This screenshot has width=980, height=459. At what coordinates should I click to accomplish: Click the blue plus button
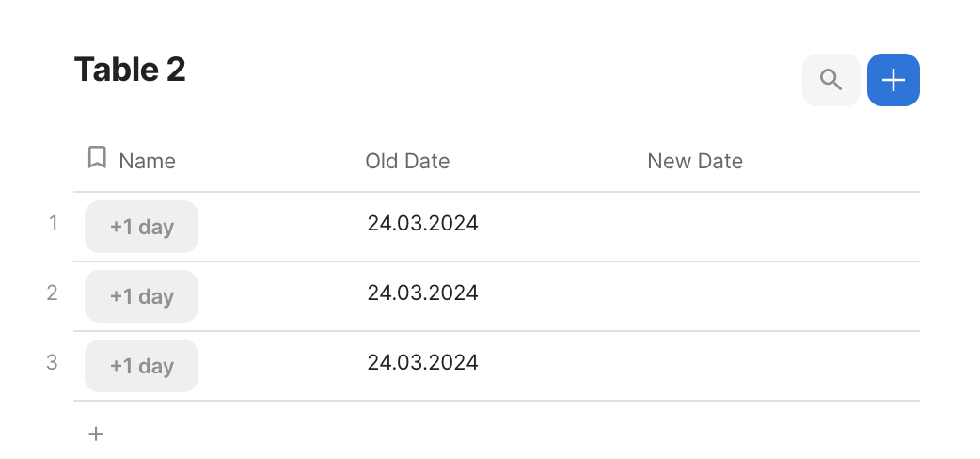click(893, 80)
